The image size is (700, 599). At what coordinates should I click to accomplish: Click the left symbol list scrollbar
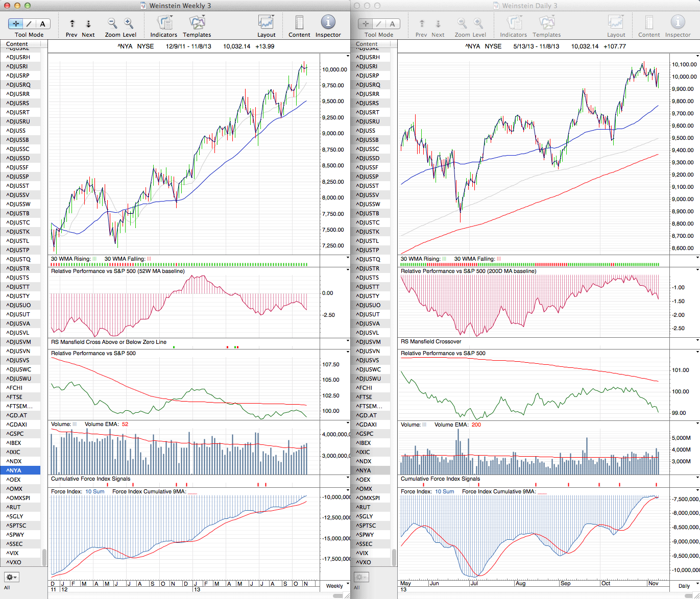(44, 557)
